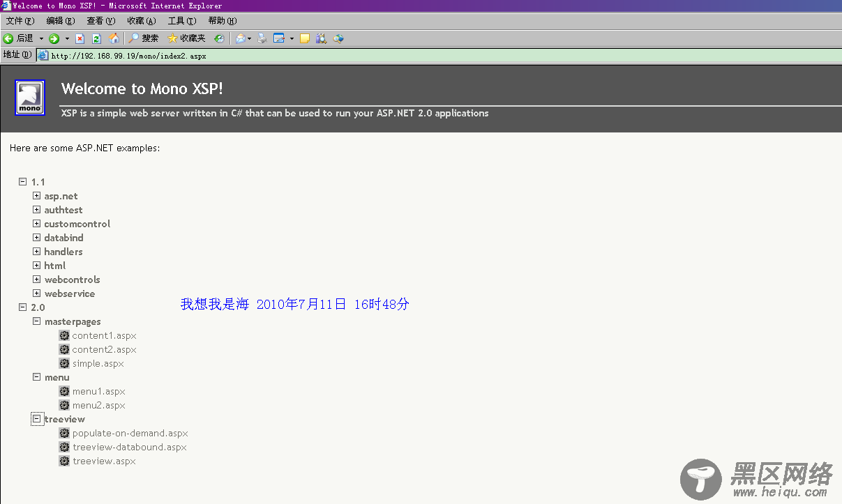
Task: Open the simple.aspx link
Action: coord(98,363)
